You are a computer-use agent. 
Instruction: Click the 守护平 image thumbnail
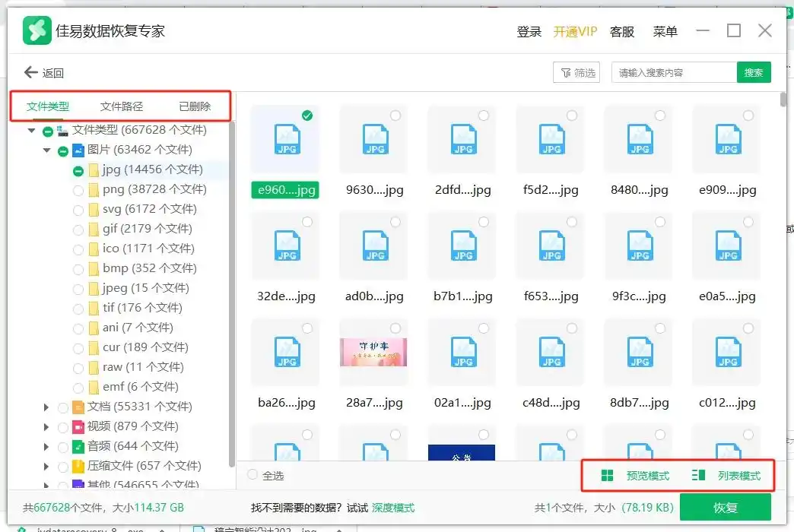click(373, 353)
